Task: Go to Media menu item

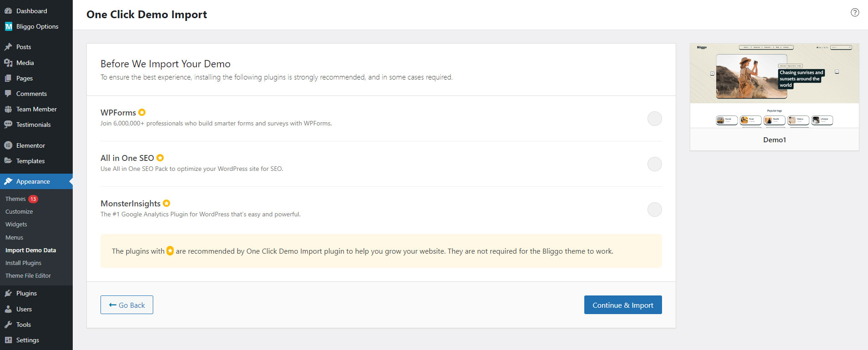Action: click(x=36, y=63)
